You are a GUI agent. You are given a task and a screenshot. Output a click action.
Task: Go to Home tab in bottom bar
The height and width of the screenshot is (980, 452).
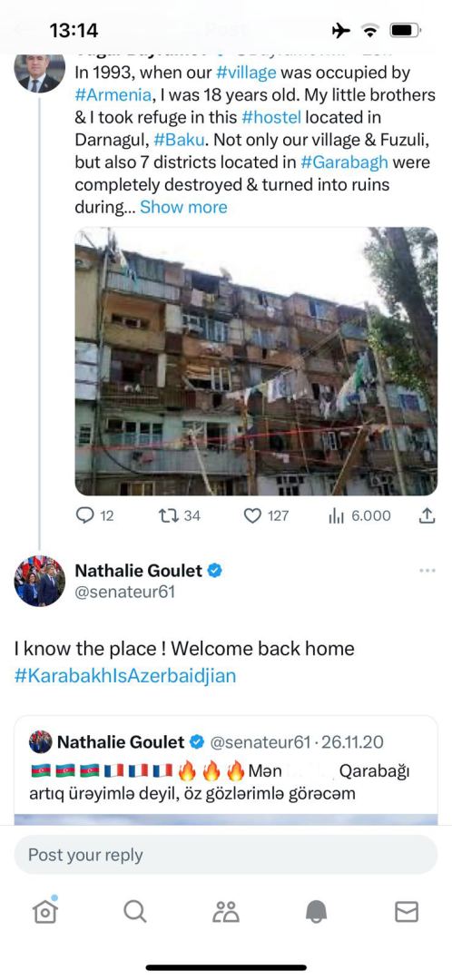click(x=45, y=911)
